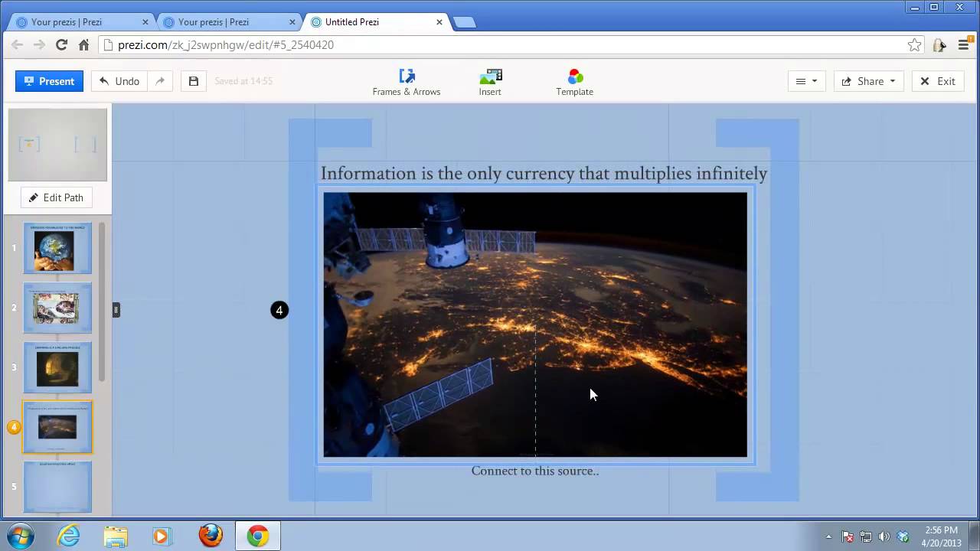Go back in browser history

(17, 45)
